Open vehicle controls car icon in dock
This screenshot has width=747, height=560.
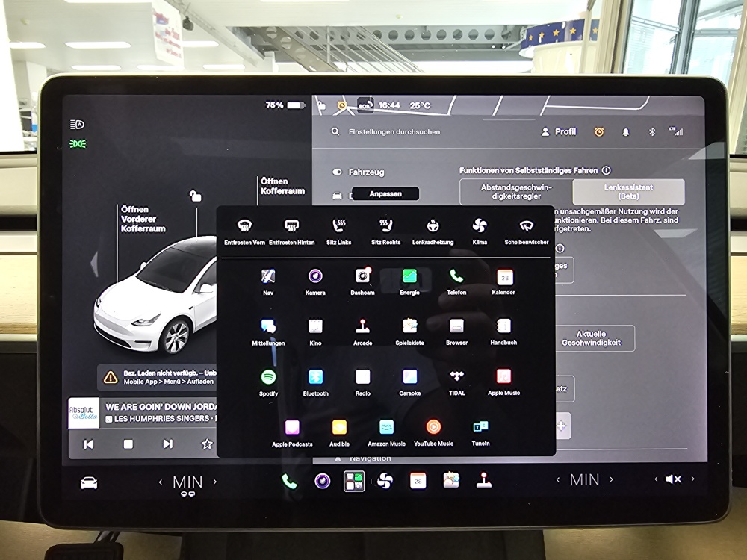89,483
